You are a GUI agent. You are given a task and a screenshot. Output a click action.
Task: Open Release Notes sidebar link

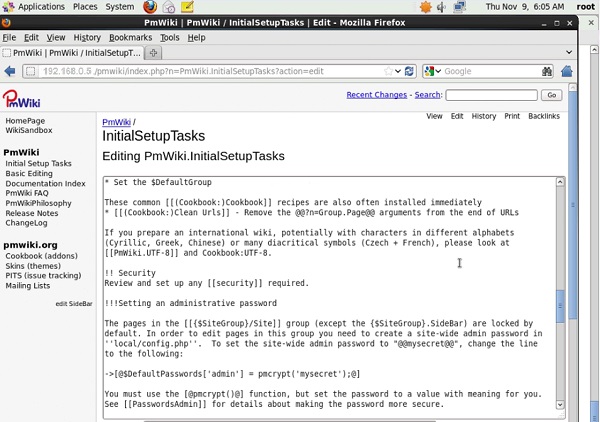32,213
